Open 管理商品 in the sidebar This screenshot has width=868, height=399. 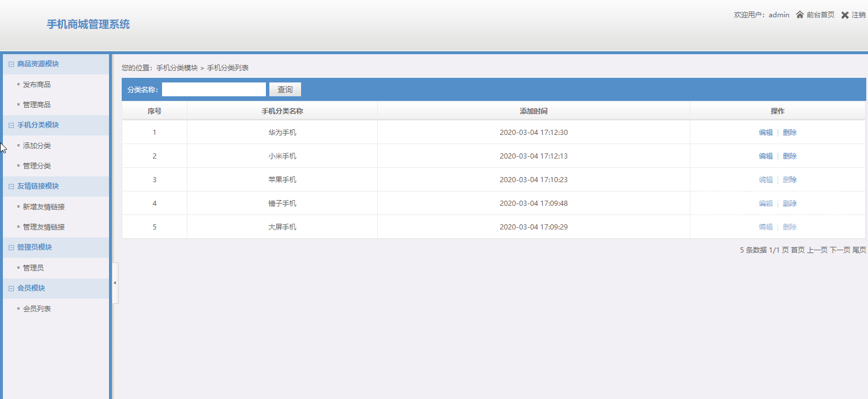click(x=37, y=105)
